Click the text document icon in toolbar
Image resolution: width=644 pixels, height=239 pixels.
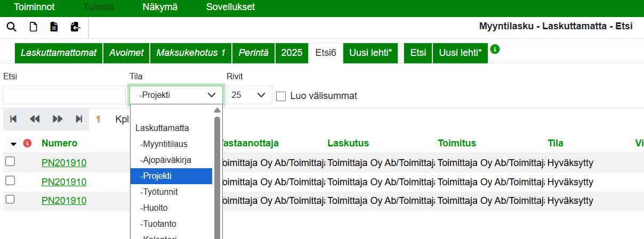pyautogui.click(x=54, y=27)
